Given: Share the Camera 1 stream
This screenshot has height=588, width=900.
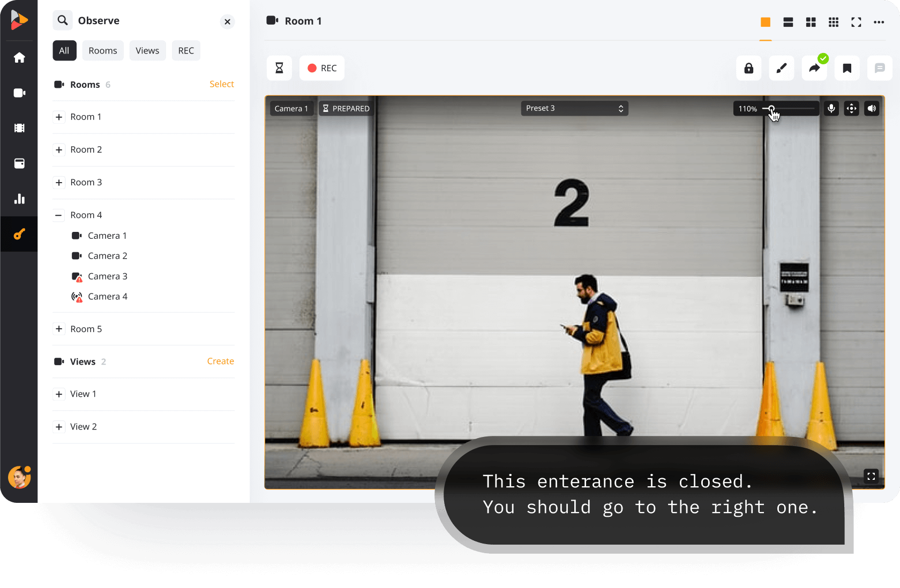Looking at the screenshot, I should [814, 68].
